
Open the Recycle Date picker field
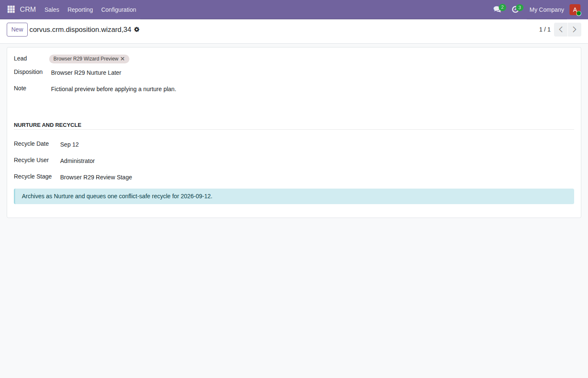317,144
